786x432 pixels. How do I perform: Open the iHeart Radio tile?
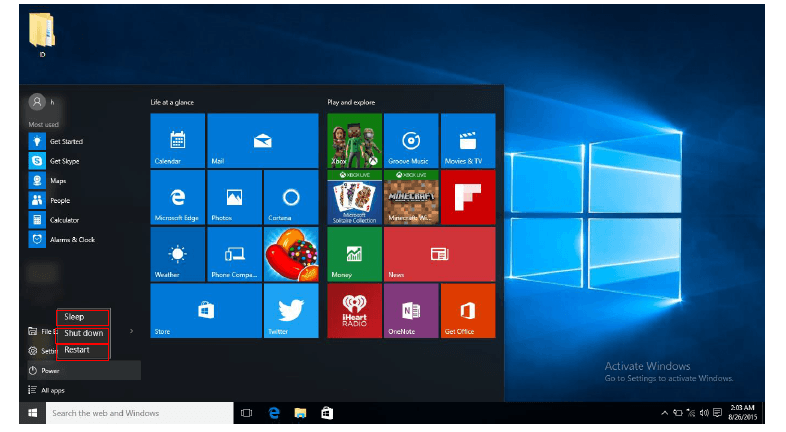354,311
